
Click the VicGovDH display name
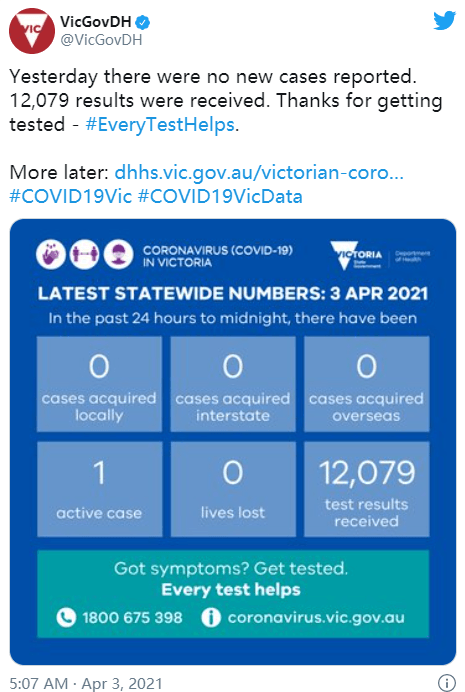[x=95, y=22]
